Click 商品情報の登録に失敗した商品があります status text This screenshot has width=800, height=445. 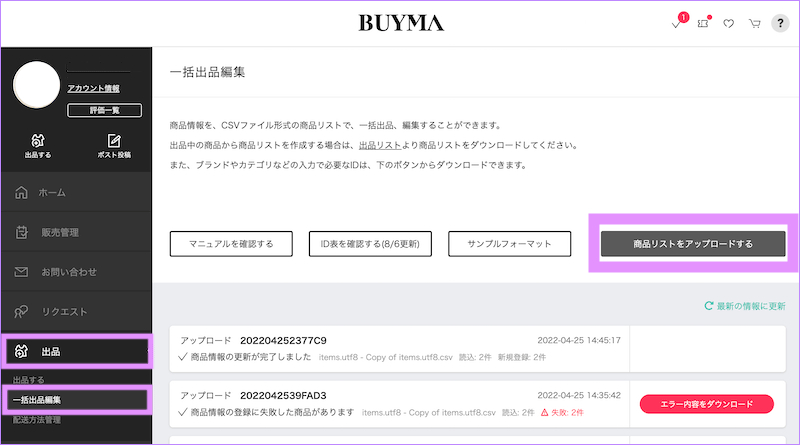[272, 412]
